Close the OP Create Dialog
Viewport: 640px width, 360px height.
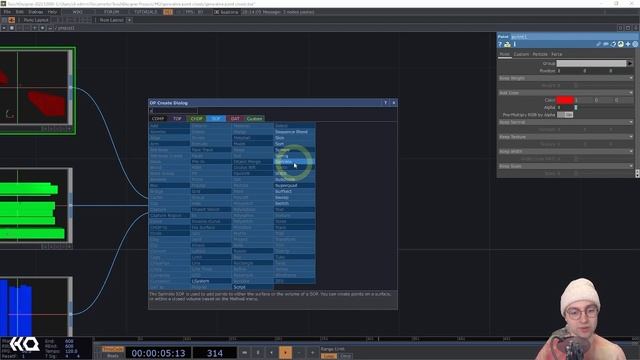393,103
